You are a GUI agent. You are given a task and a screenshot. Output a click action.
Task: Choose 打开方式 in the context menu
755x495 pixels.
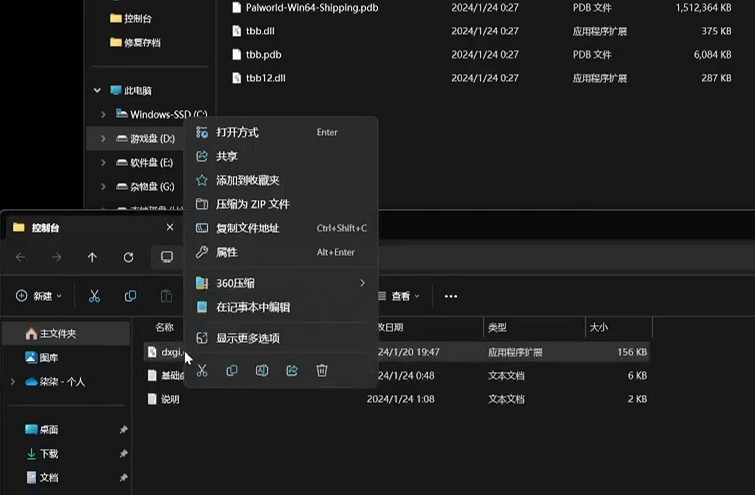281,132
